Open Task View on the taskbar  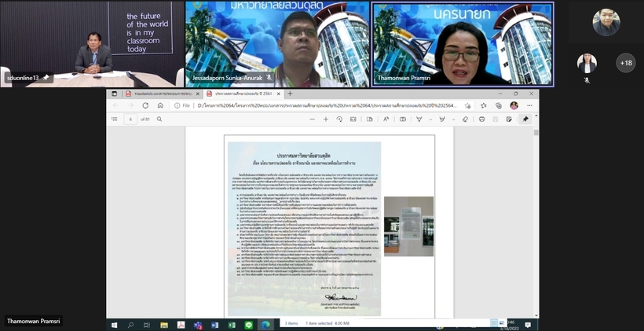(147, 325)
